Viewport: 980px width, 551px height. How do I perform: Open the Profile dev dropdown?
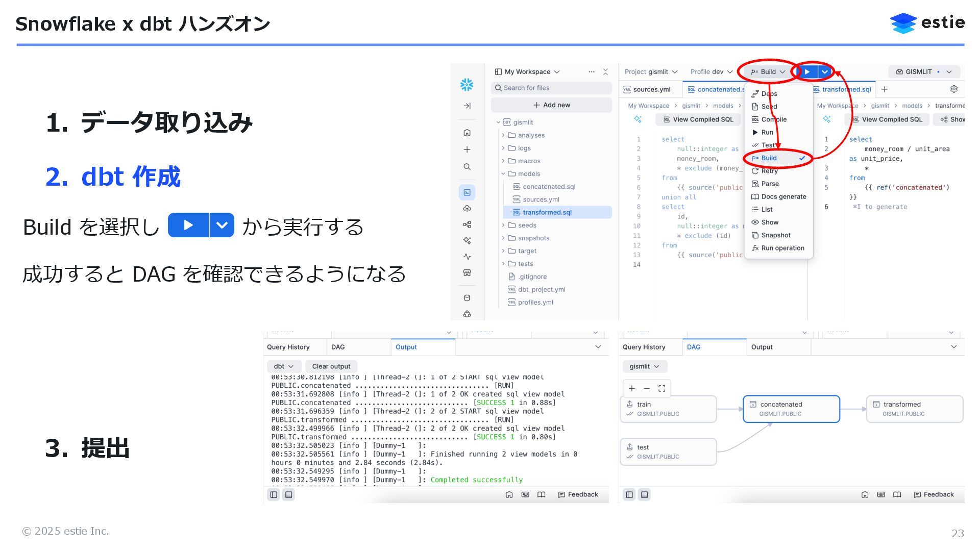click(711, 72)
